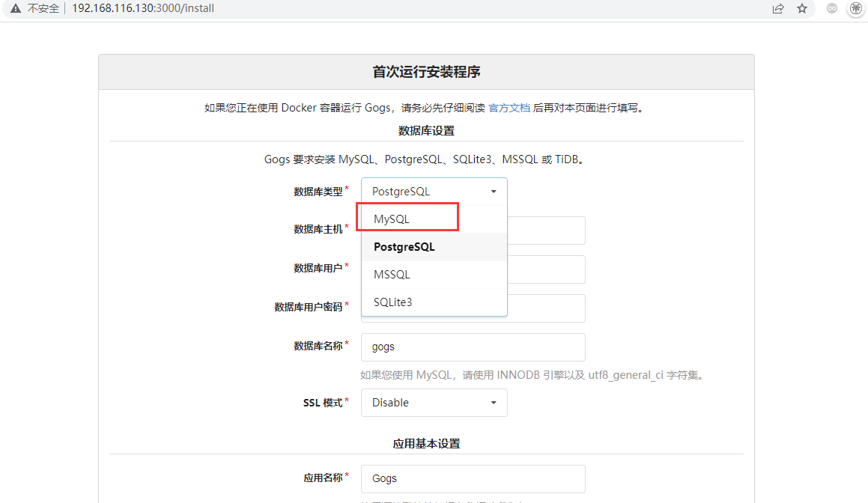The width and height of the screenshot is (868, 503).
Task: Click the 数据库主机 host input field
Action: [x=546, y=231]
